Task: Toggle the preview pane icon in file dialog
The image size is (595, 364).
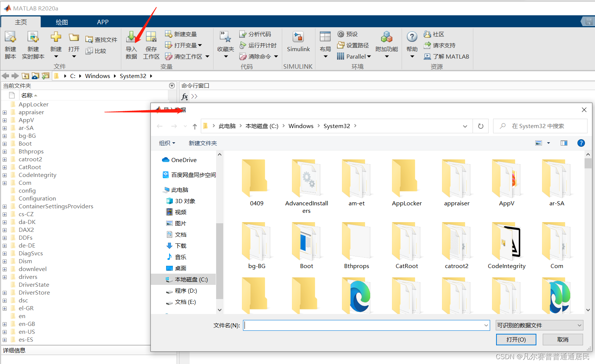Action: (x=564, y=143)
